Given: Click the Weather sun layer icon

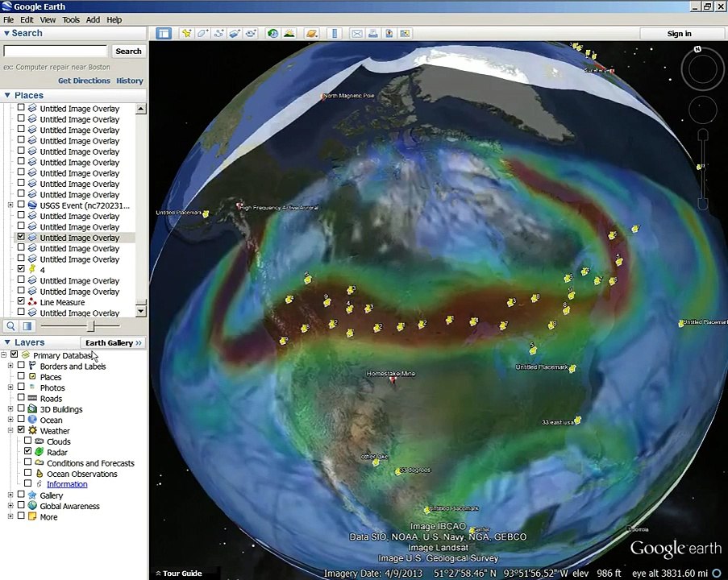Looking at the screenshot, I should [x=32, y=430].
